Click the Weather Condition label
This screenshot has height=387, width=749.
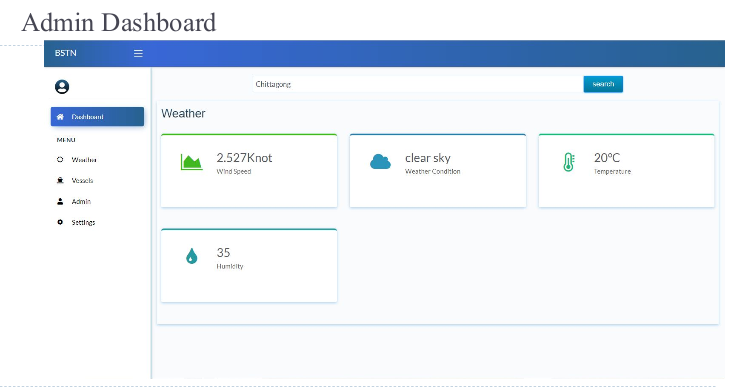point(433,172)
